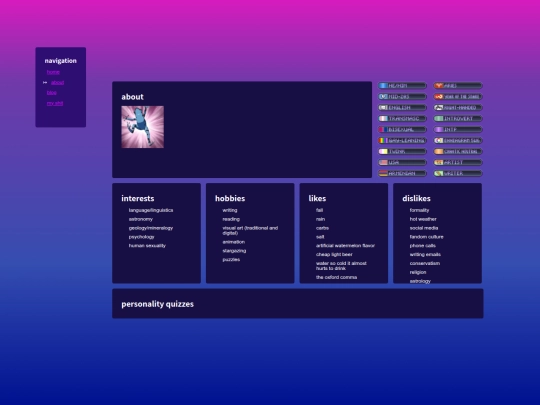Image resolution: width=540 pixels, height=405 pixels.
Task: Click the GAY-LEANING rainbow badge
Action: [402, 141]
